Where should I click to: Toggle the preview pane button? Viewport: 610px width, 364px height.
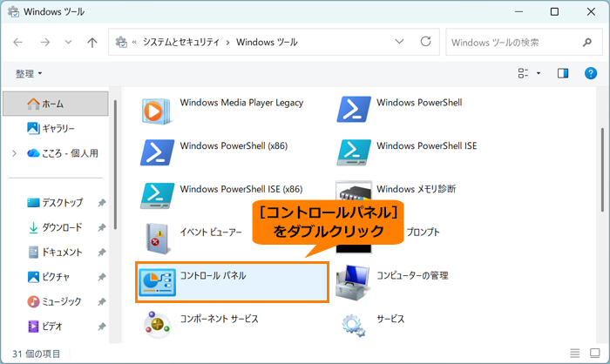563,73
